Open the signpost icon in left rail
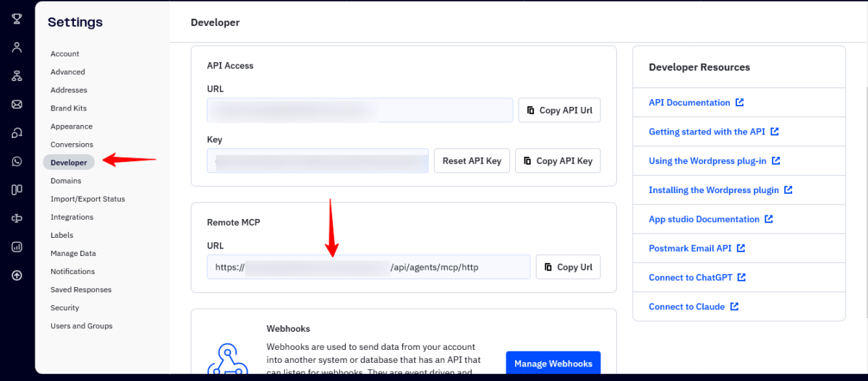This screenshot has width=868, height=381. (17, 218)
